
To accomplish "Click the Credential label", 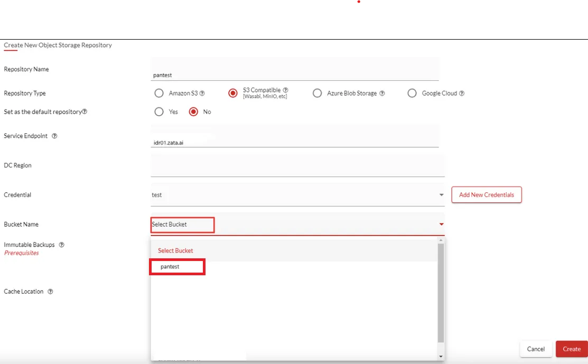I will click(17, 194).
